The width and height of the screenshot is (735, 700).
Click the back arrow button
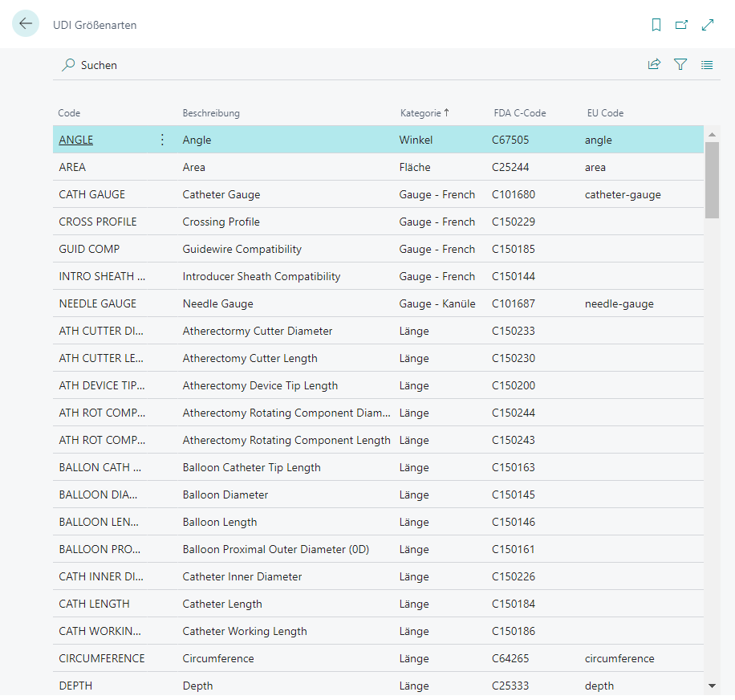pos(26,24)
